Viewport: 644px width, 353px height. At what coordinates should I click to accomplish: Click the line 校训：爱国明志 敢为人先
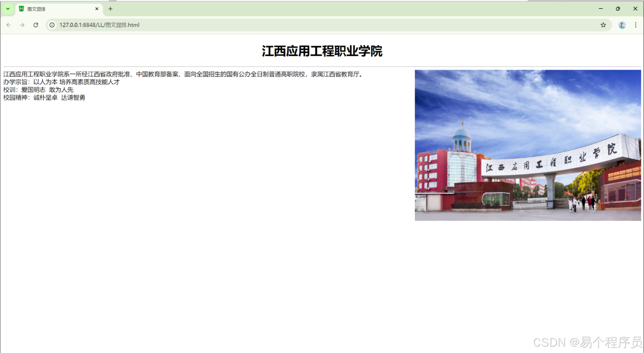pyautogui.click(x=38, y=90)
